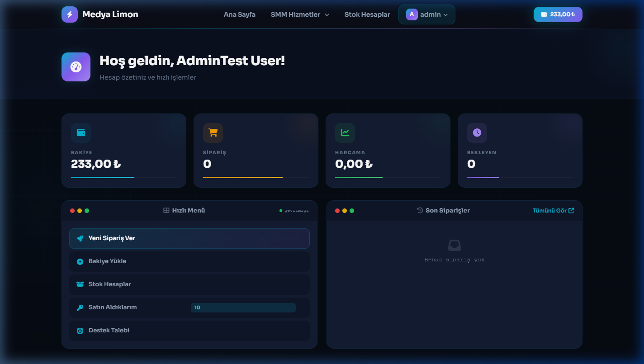Click the lifebuoy icon beside Destek Talebi
This screenshot has width=644, height=364.
[80, 331]
